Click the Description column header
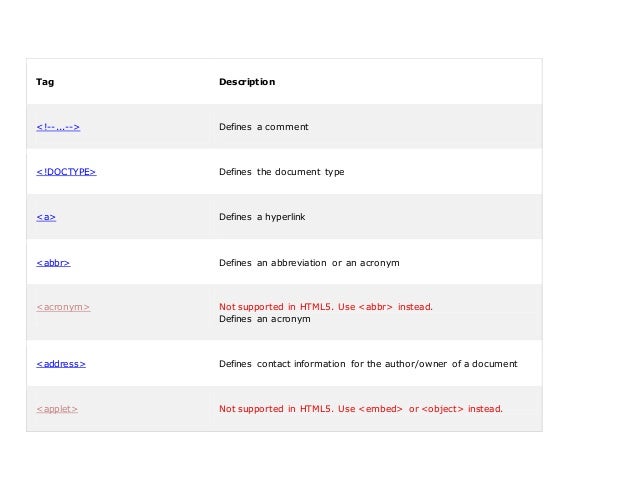The width and height of the screenshot is (638, 493). (x=247, y=82)
